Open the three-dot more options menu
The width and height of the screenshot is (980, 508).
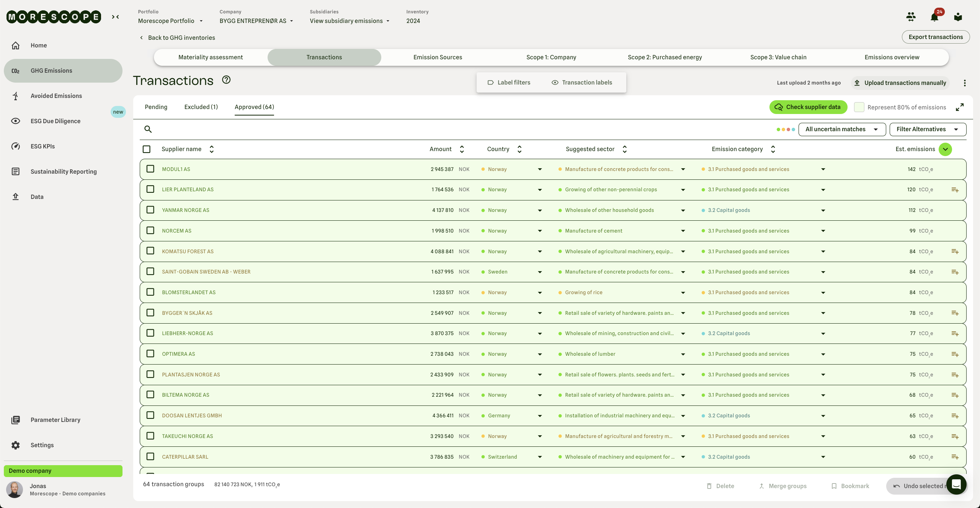tap(965, 83)
